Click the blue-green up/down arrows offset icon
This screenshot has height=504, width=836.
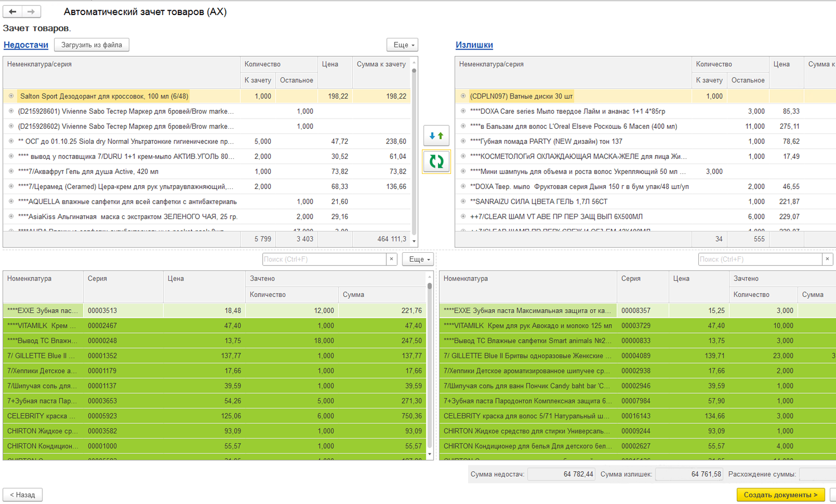(436, 135)
